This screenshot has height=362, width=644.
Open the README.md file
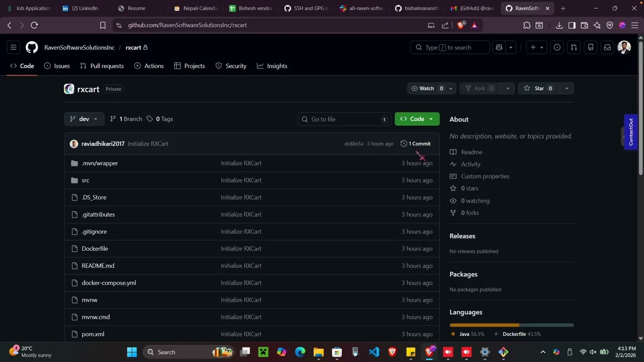tap(98, 265)
